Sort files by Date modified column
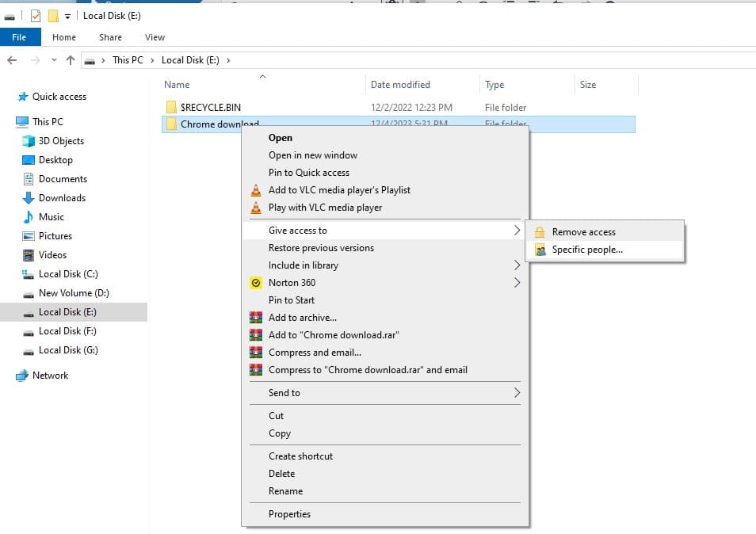 [400, 85]
